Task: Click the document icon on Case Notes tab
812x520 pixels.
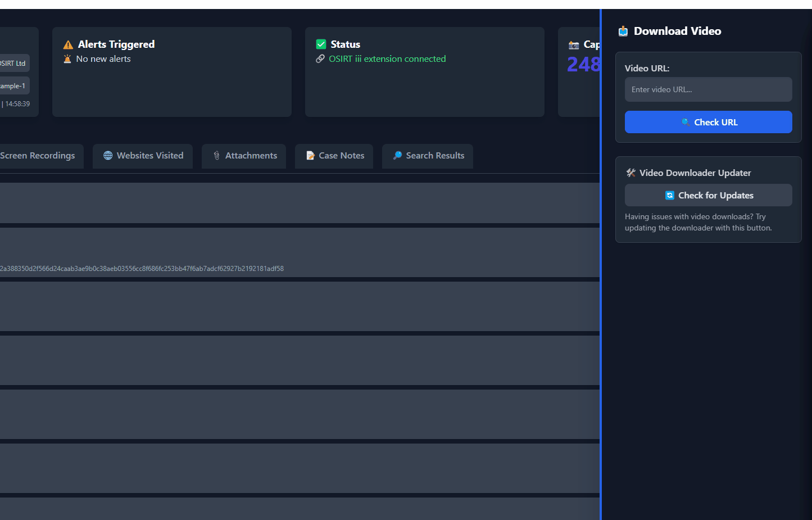Action: pos(310,156)
